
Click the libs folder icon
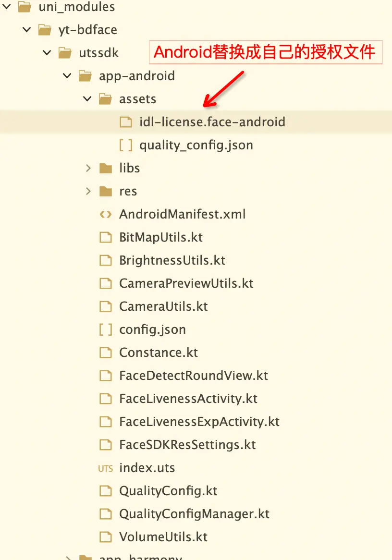[105, 168]
